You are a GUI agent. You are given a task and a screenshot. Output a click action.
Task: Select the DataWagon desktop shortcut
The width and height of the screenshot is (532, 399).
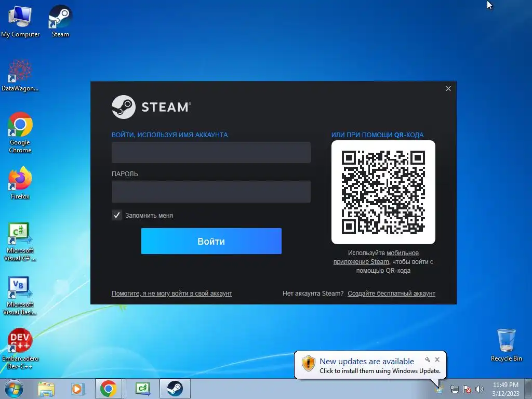[x=20, y=75]
